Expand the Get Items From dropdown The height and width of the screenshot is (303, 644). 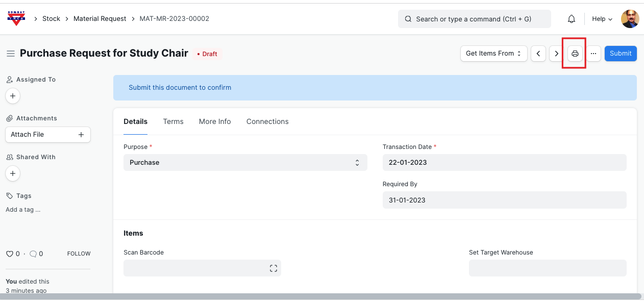tap(493, 54)
